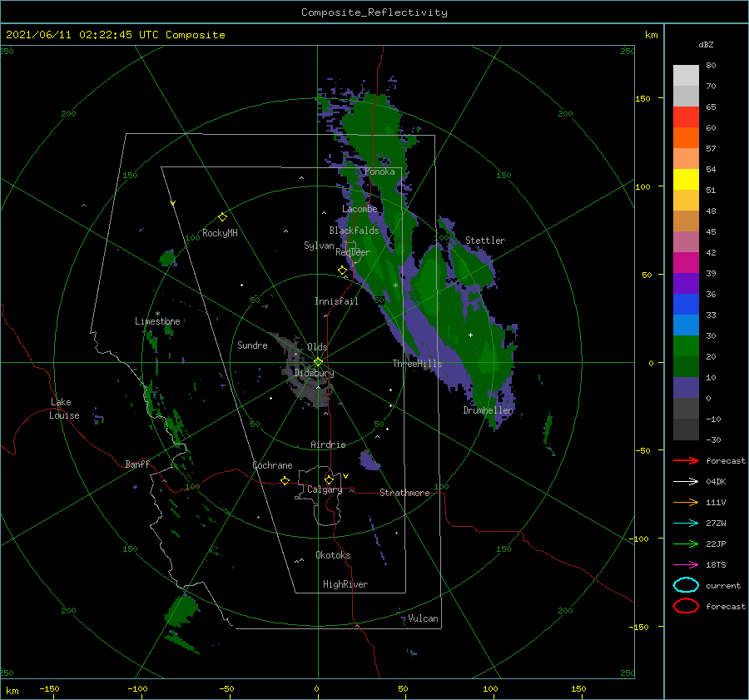
Task: Click the cyan 27ZW arrow in legend
Action: [686, 524]
